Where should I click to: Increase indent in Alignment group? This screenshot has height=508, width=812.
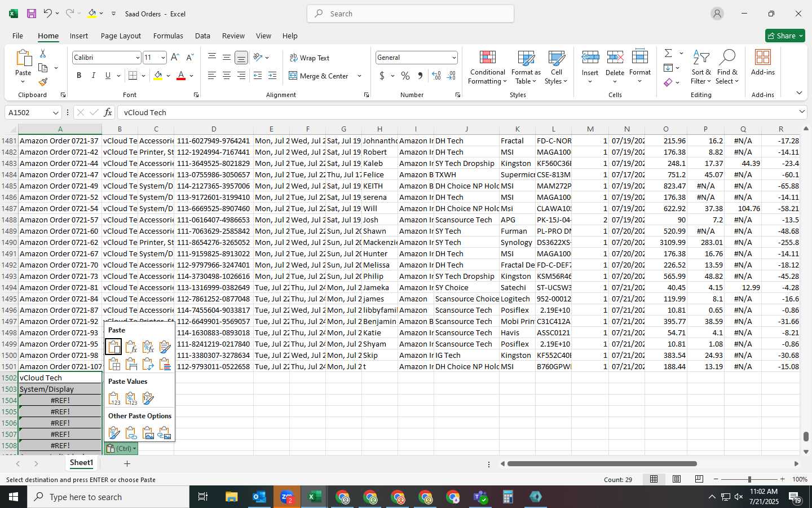[272, 76]
